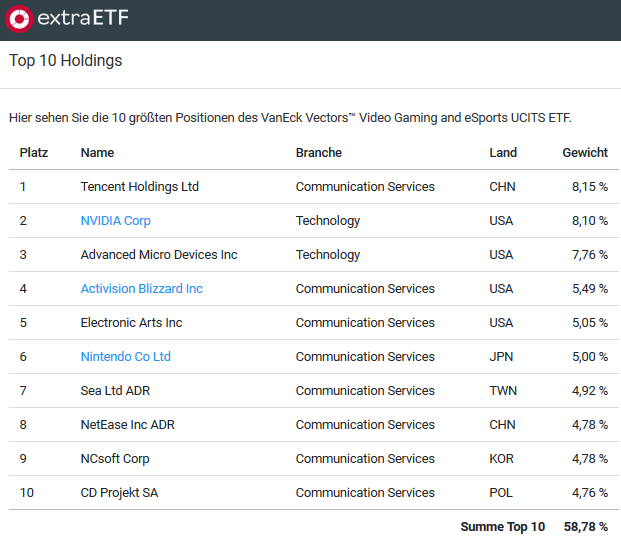The height and width of the screenshot is (543, 621).
Task: Click the JPN country cell
Action: (501, 356)
